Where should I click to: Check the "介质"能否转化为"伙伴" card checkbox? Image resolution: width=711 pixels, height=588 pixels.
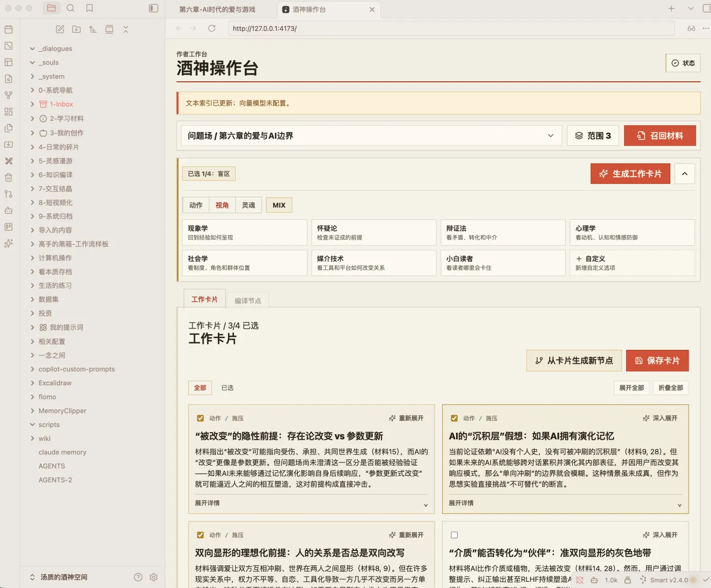[x=454, y=535]
